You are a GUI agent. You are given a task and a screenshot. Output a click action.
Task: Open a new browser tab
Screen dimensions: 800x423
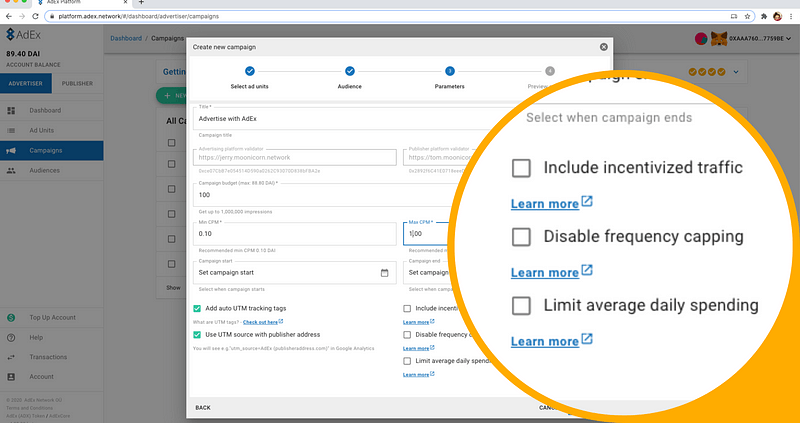[x=141, y=3]
